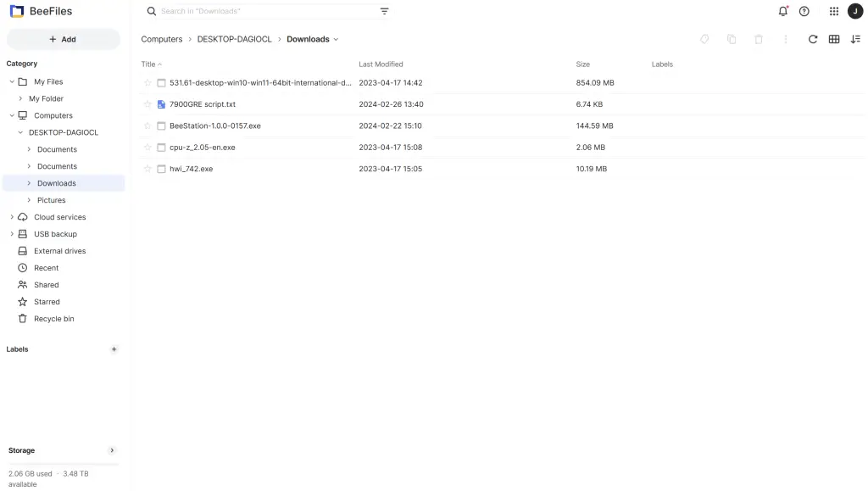Click the BeeStation-1.0.0-0157.exe file icon
868x491 pixels.
click(161, 126)
